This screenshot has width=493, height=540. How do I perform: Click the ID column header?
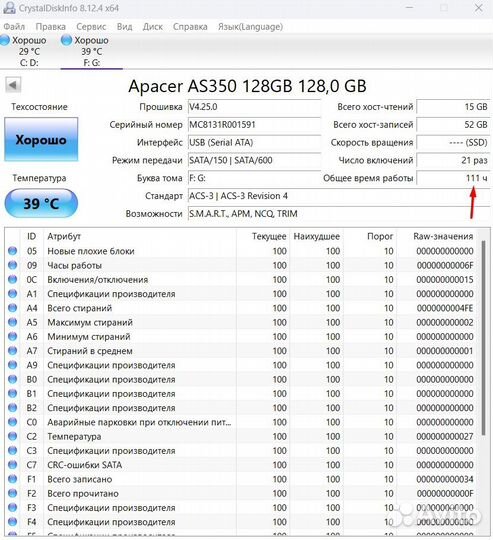coord(31,236)
